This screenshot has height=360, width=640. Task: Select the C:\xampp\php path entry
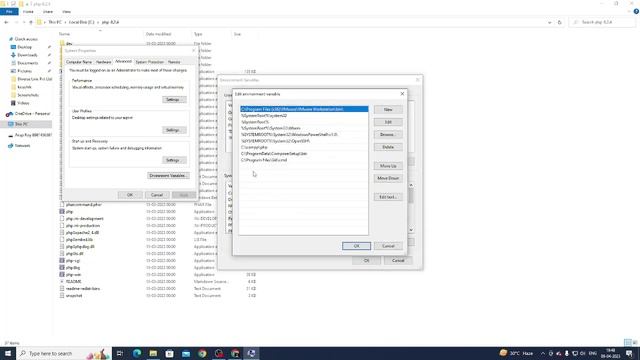click(x=304, y=147)
